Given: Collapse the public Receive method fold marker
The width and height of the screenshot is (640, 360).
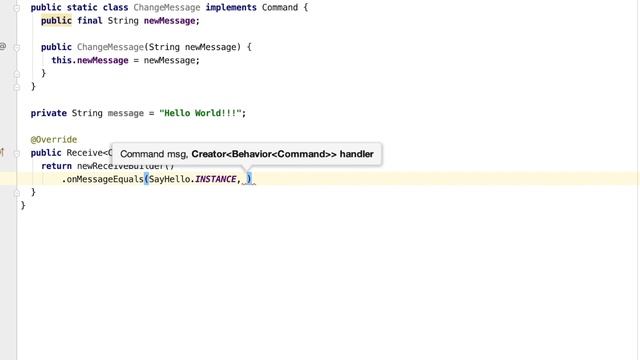Looking at the screenshot, I should click(17, 153).
